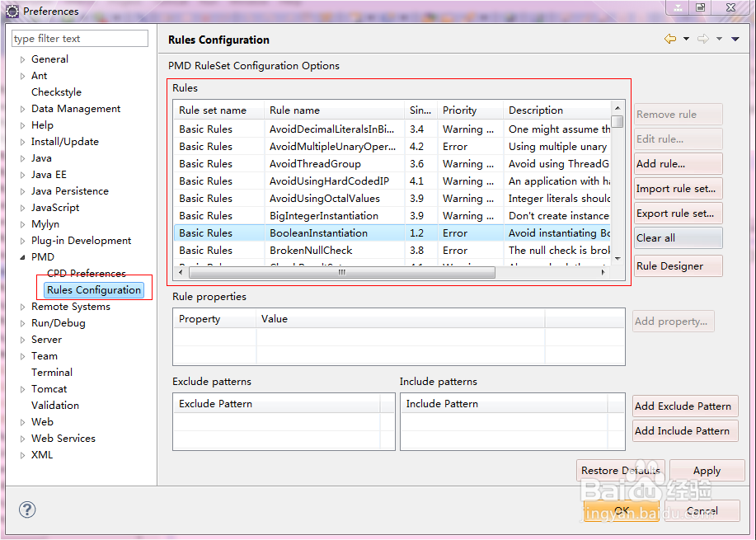Click Add Exclude Pattern button
Image resolution: width=756 pixels, height=540 pixels.
[685, 406]
